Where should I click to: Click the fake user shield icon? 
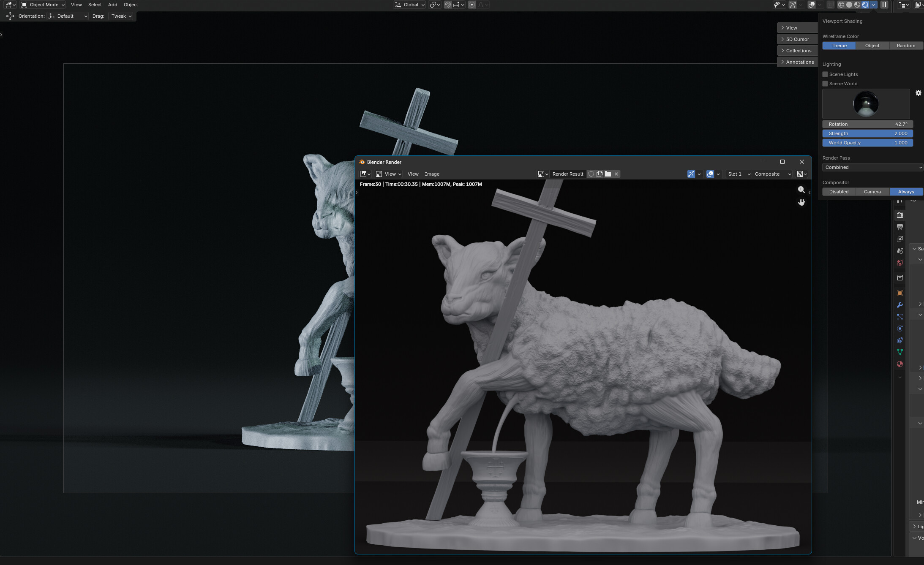click(x=591, y=174)
